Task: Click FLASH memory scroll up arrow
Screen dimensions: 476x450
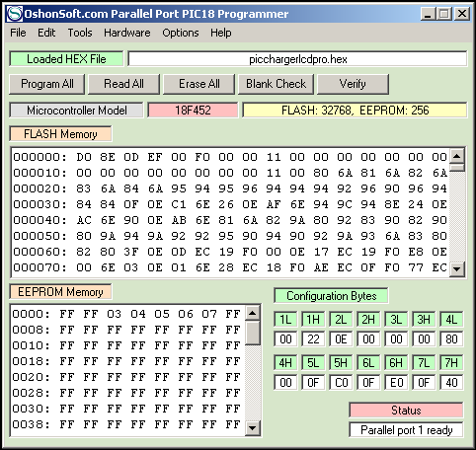Action: coord(457,156)
